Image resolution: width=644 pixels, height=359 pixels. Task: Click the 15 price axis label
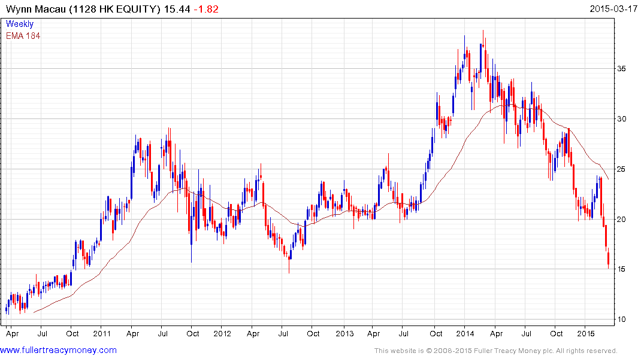point(622,269)
